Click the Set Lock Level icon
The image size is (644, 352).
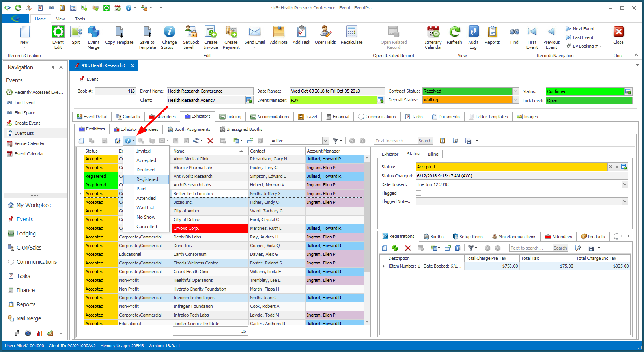coord(191,37)
